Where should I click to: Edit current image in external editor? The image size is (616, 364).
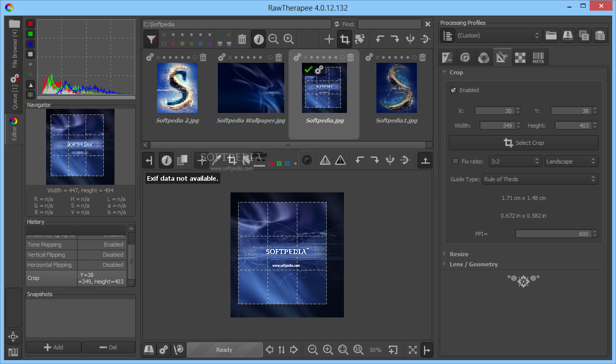pyautogui.click(x=178, y=349)
